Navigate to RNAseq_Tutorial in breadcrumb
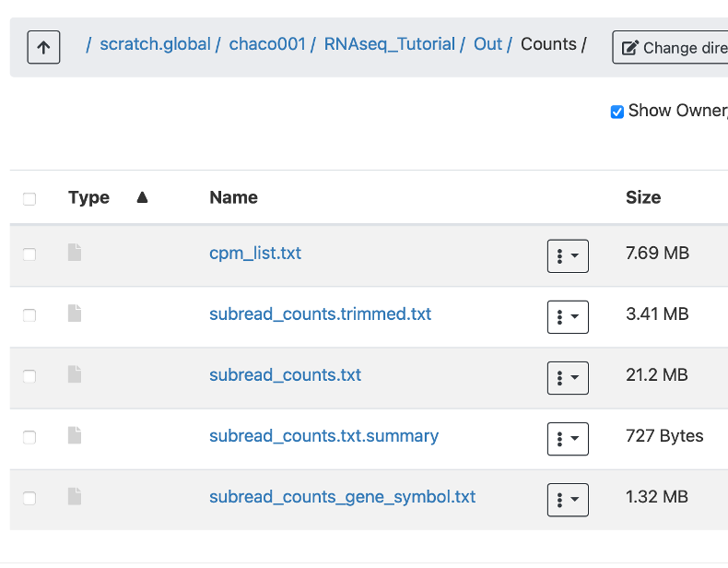Screen dimensions: 728x568 (390, 44)
